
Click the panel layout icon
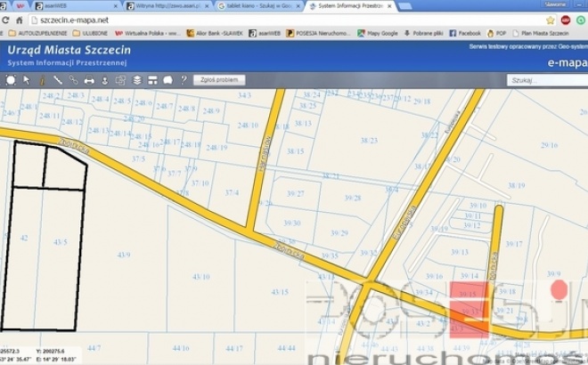click(x=152, y=80)
